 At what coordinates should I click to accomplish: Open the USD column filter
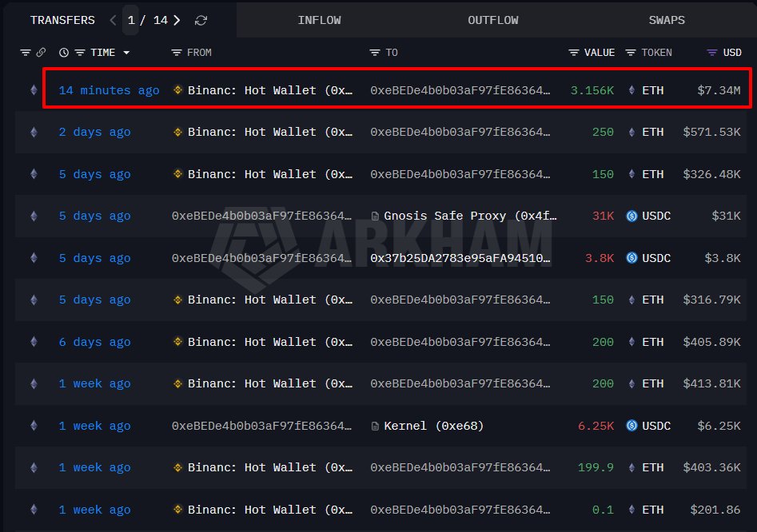pyautogui.click(x=712, y=53)
